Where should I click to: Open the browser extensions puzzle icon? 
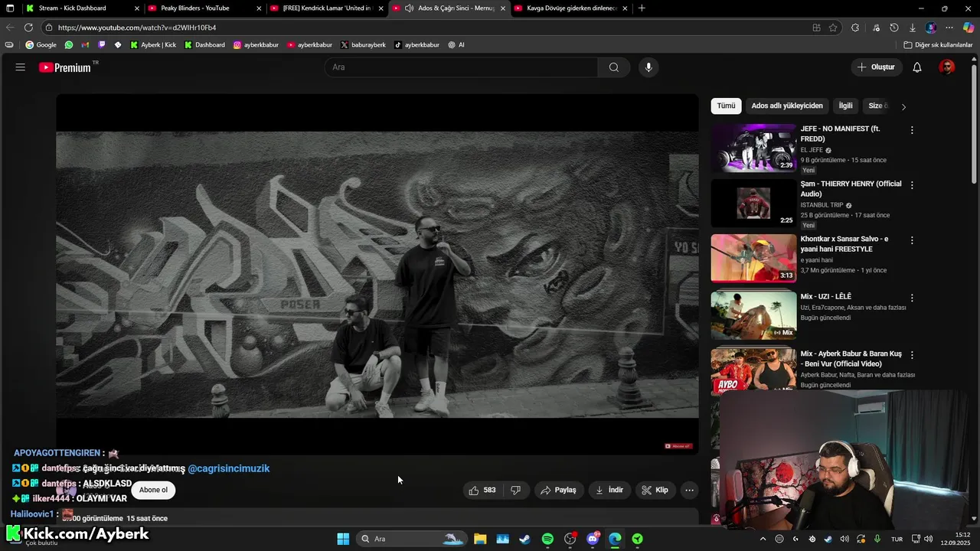click(x=855, y=28)
